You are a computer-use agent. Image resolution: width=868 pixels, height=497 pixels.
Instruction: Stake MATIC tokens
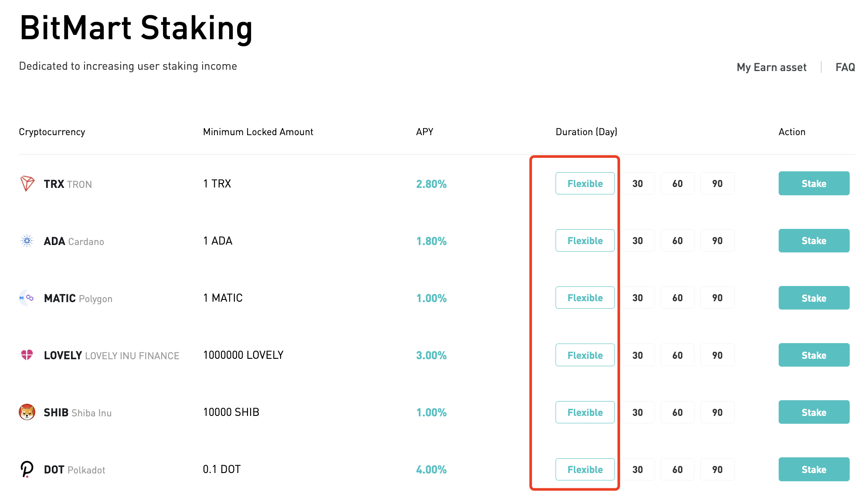point(814,298)
